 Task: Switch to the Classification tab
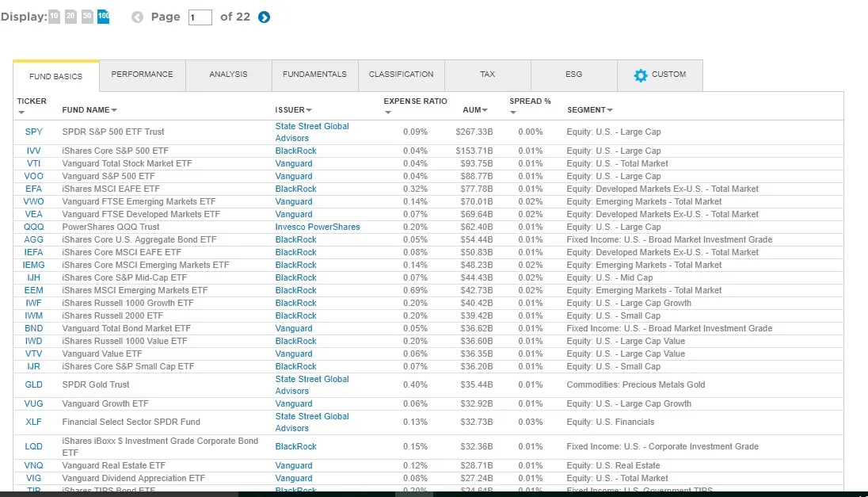click(x=402, y=75)
